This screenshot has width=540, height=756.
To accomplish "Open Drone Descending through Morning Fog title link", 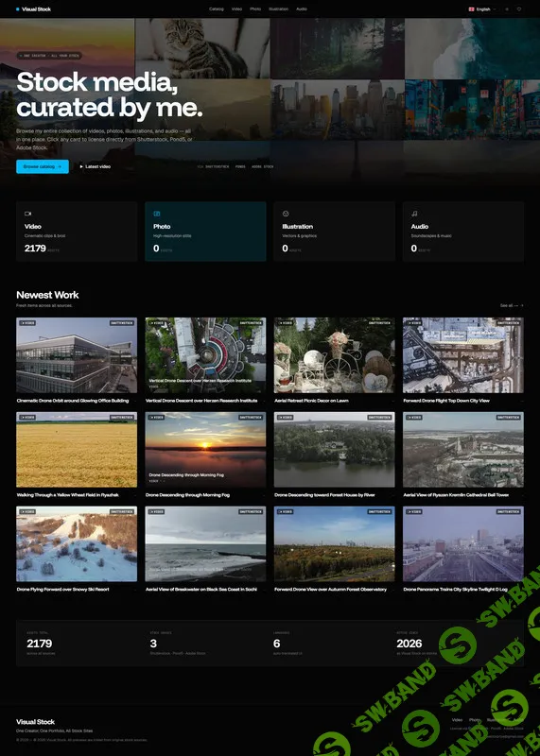I will click(187, 495).
